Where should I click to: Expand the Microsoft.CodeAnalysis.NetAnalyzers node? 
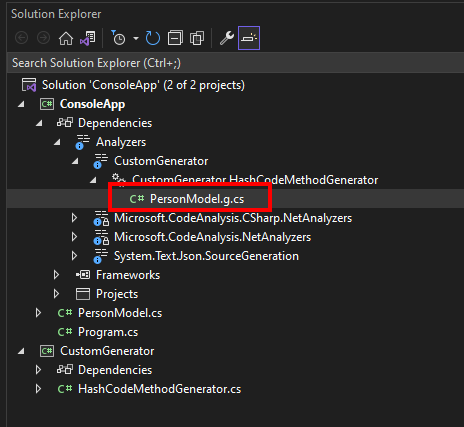(74, 237)
